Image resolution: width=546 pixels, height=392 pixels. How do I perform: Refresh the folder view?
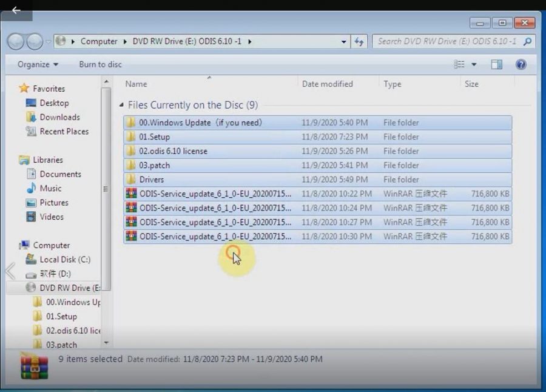pos(359,42)
